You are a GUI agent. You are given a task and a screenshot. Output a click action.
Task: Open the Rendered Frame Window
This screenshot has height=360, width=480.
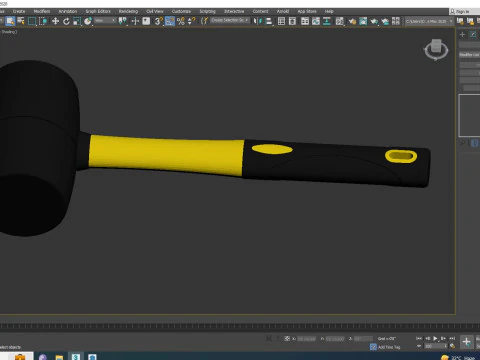pyautogui.click(x=363, y=21)
